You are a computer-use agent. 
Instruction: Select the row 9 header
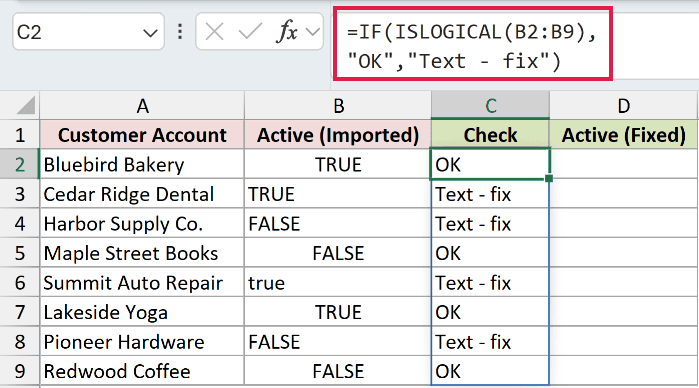pyautogui.click(x=20, y=371)
